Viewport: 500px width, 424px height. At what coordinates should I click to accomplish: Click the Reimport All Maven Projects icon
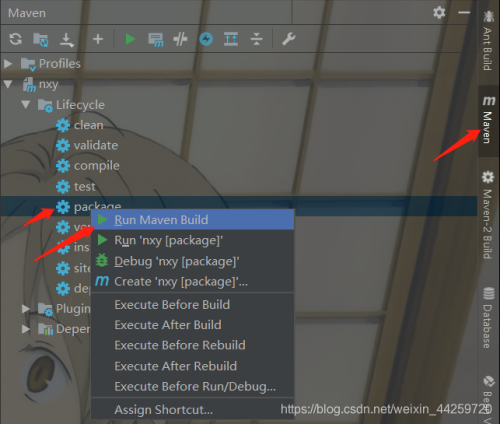[16, 39]
